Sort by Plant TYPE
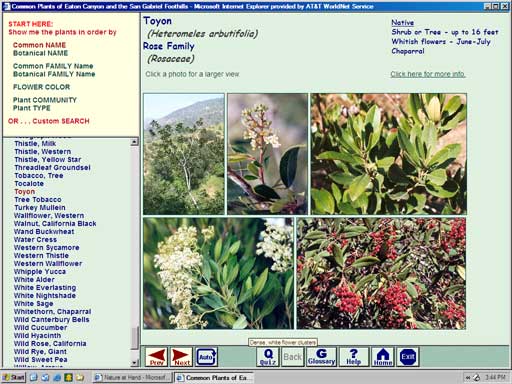Image resolution: width=512 pixels, height=384 pixels. [32, 108]
